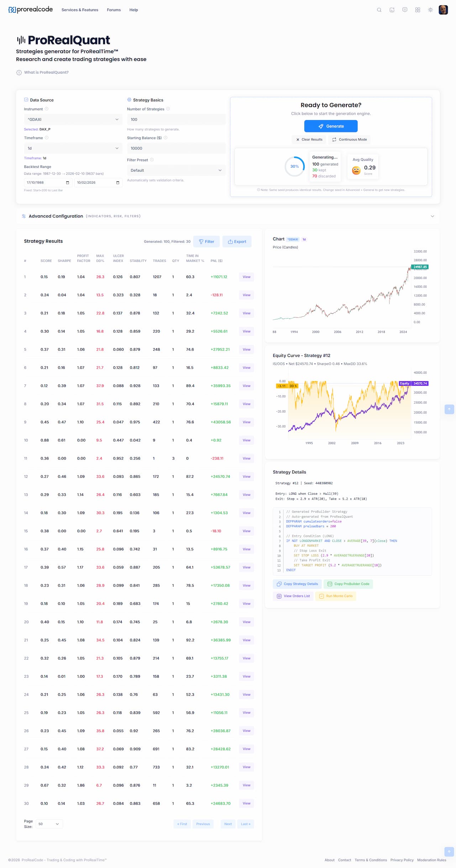
Task: Open the Help menu
Action: click(133, 10)
